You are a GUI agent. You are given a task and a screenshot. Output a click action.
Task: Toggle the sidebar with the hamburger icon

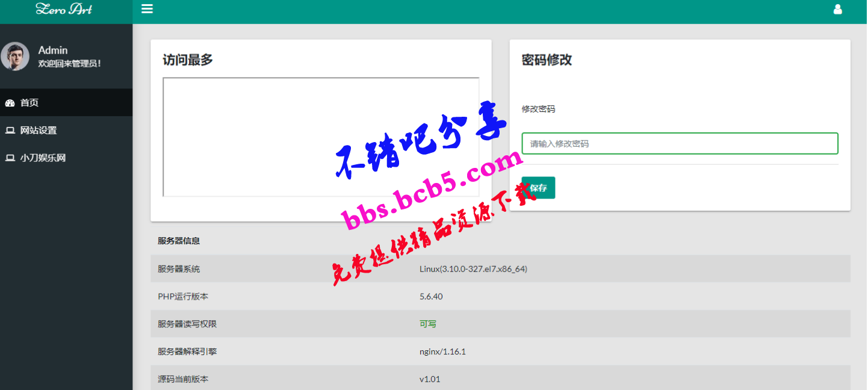(147, 9)
